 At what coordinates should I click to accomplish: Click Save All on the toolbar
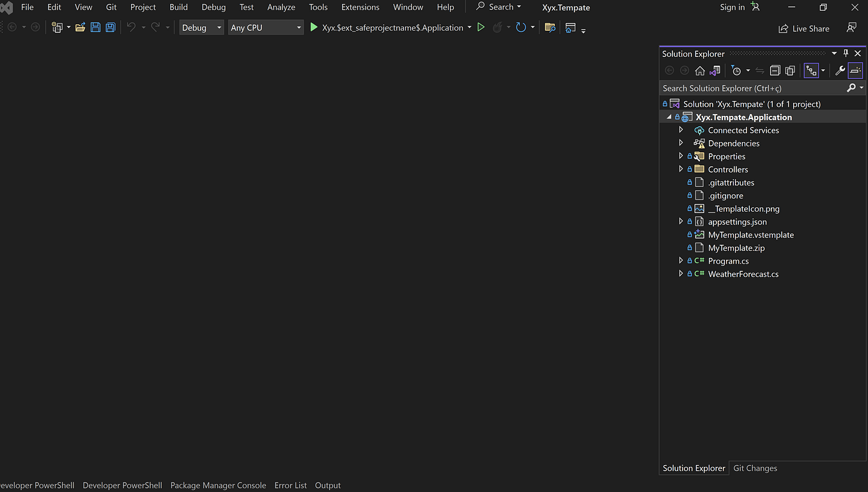point(109,28)
